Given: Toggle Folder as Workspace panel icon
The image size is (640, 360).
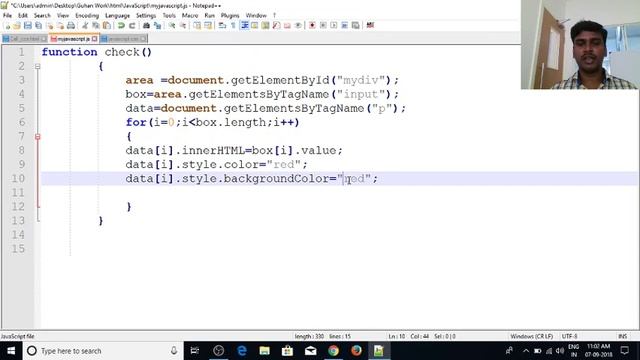Looking at the screenshot, I should (x=287, y=26).
